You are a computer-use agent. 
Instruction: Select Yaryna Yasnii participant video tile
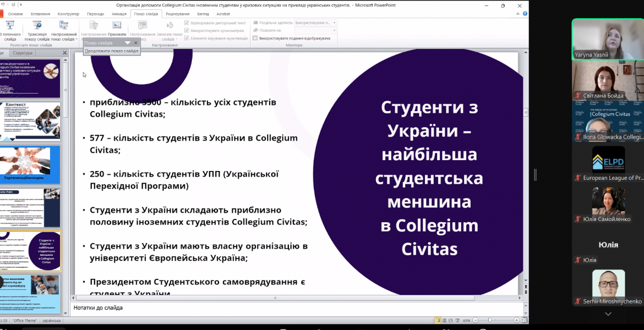pyautogui.click(x=608, y=40)
